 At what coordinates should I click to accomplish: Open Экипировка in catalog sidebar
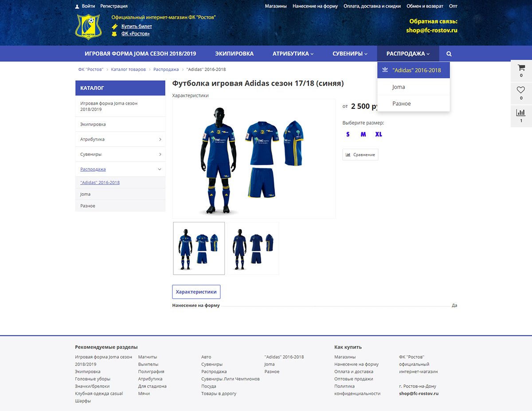[120, 124]
